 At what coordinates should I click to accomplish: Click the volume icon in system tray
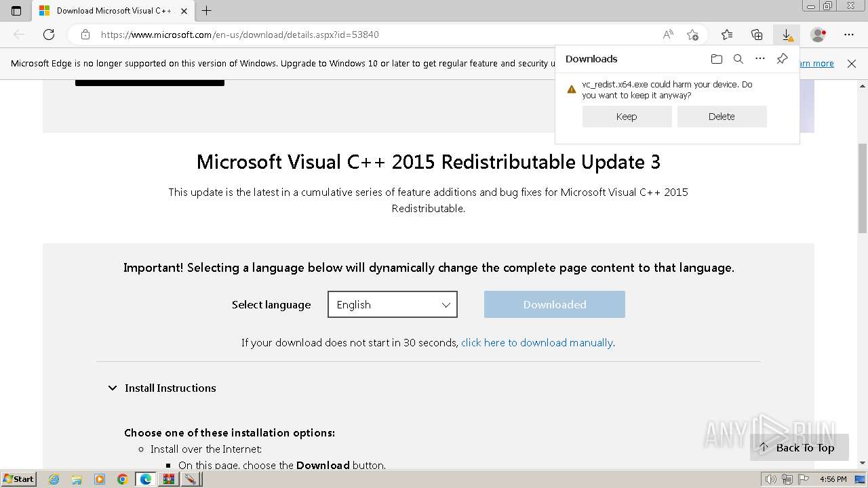tap(771, 479)
